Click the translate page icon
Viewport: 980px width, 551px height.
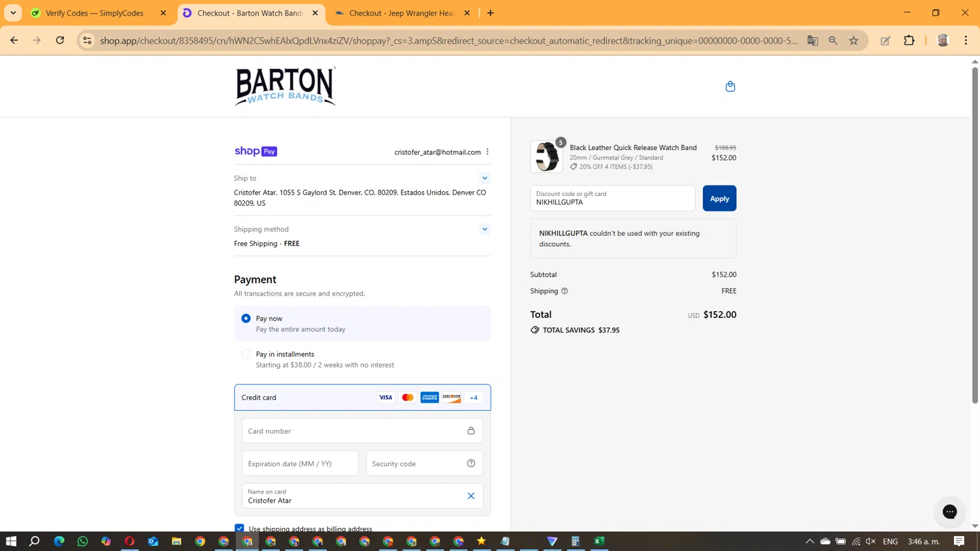[x=813, y=40]
